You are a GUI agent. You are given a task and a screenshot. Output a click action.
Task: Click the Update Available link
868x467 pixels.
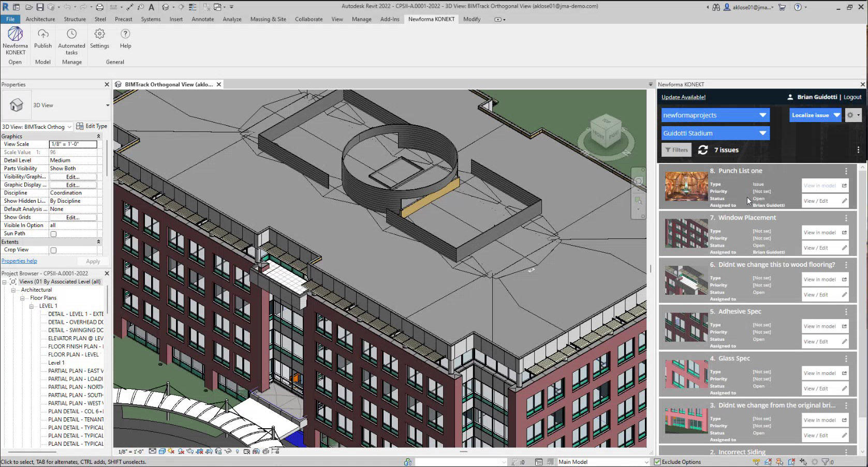(683, 97)
